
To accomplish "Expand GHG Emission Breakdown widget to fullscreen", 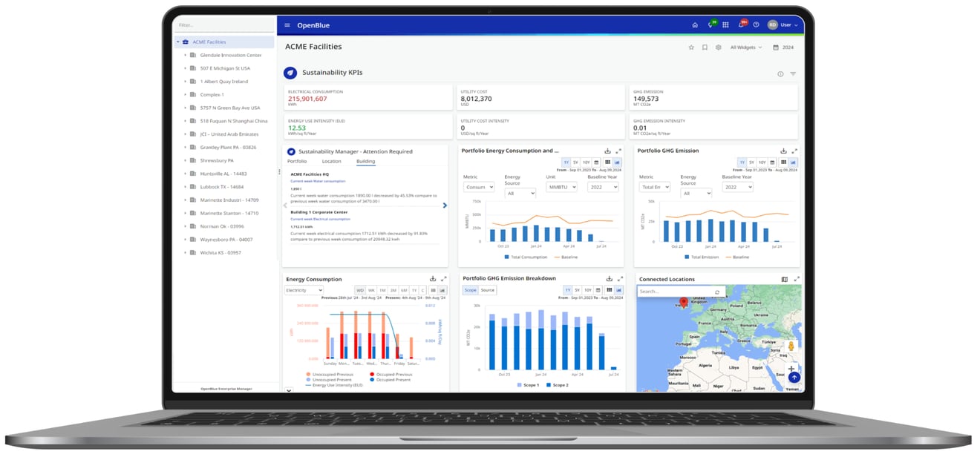I will 619,279.
